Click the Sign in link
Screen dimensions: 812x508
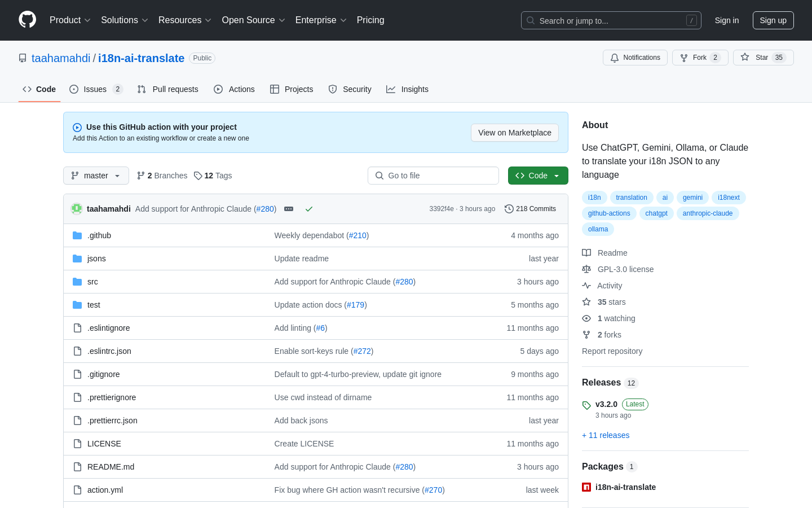tap(727, 20)
